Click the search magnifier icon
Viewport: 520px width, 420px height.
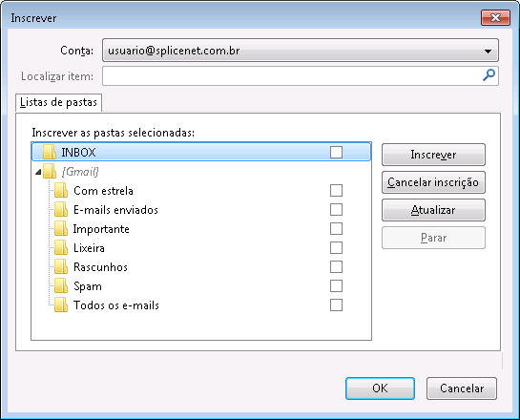click(x=489, y=75)
